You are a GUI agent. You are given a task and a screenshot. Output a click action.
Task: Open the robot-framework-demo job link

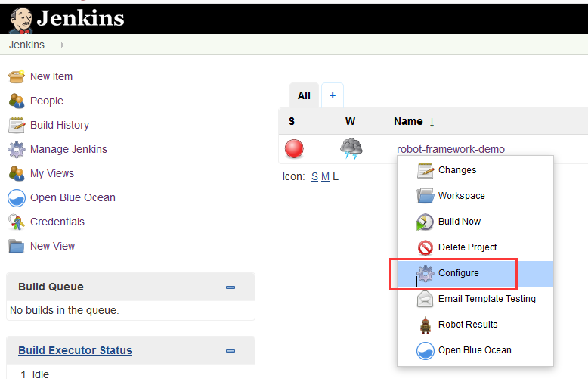click(450, 149)
